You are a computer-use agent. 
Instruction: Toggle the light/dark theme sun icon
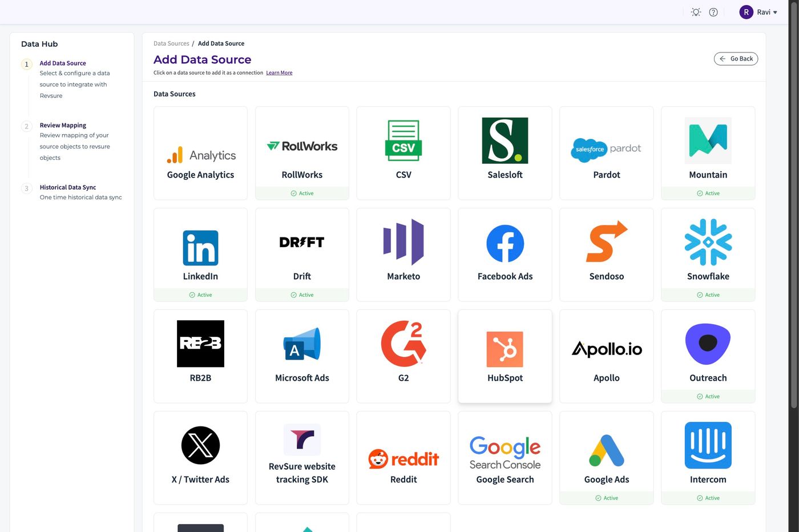tap(696, 12)
